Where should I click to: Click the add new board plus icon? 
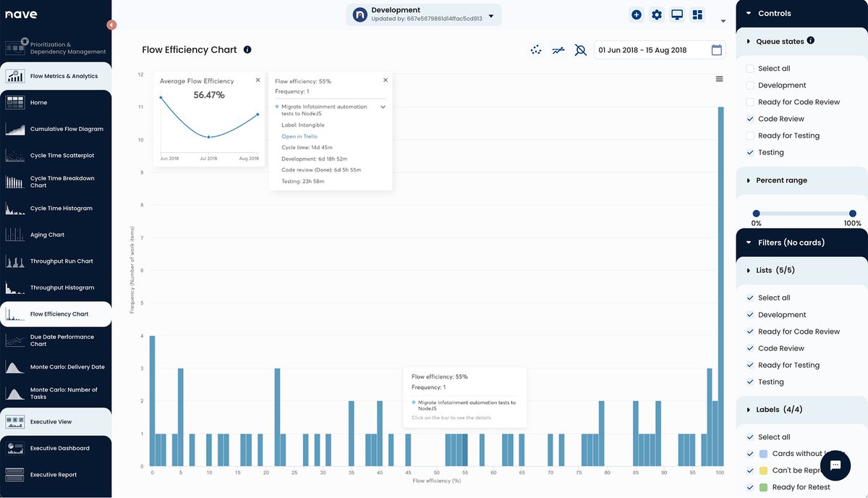(636, 14)
